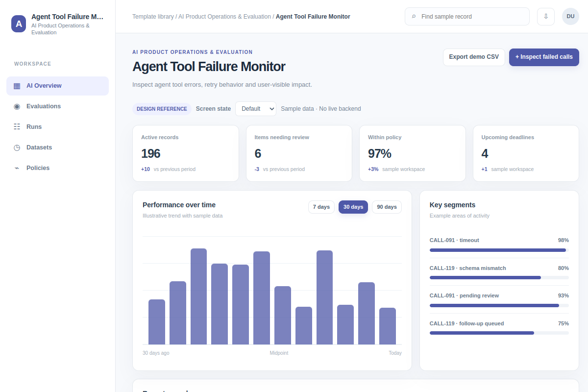This screenshot has width=588, height=392.
Task: Click the 80% segment value
Action: (x=563, y=268)
